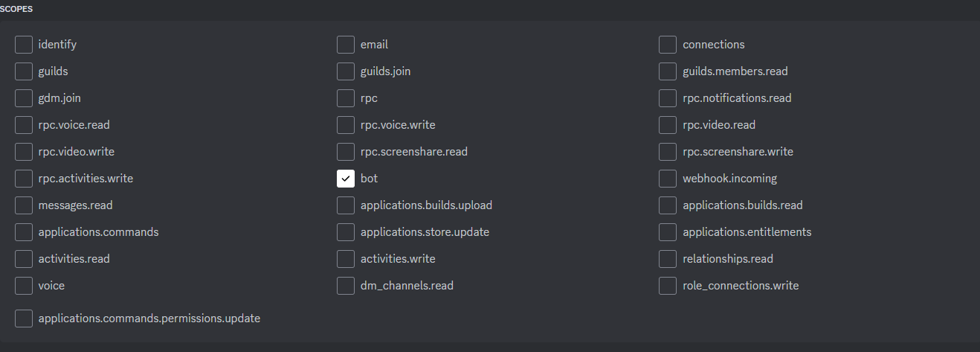Select the rpc.voice.write checkbox
The image size is (980, 352).
coord(346,125)
